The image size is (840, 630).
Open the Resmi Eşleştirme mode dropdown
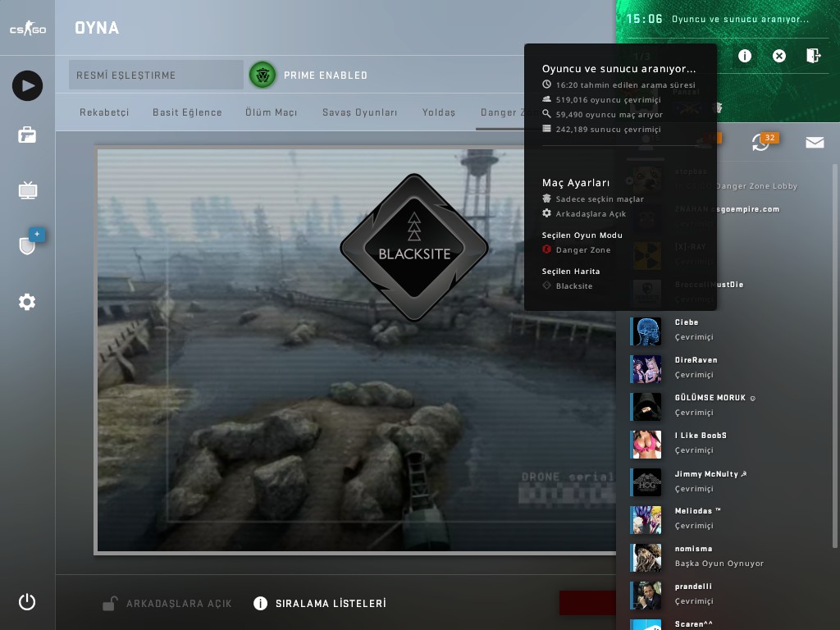click(x=156, y=75)
